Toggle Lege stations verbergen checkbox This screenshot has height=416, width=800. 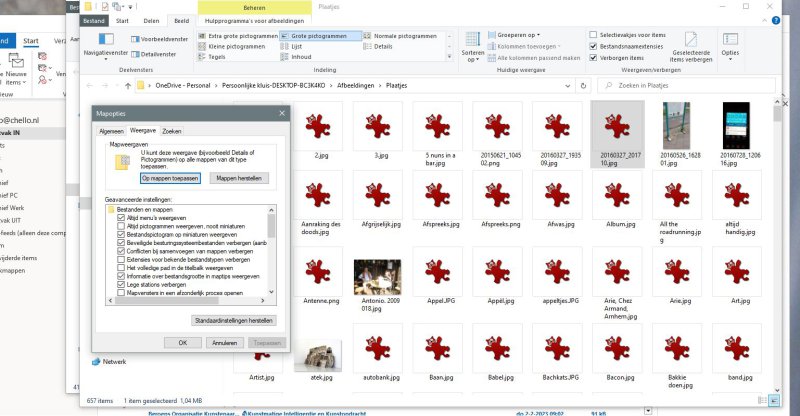click(121, 284)
